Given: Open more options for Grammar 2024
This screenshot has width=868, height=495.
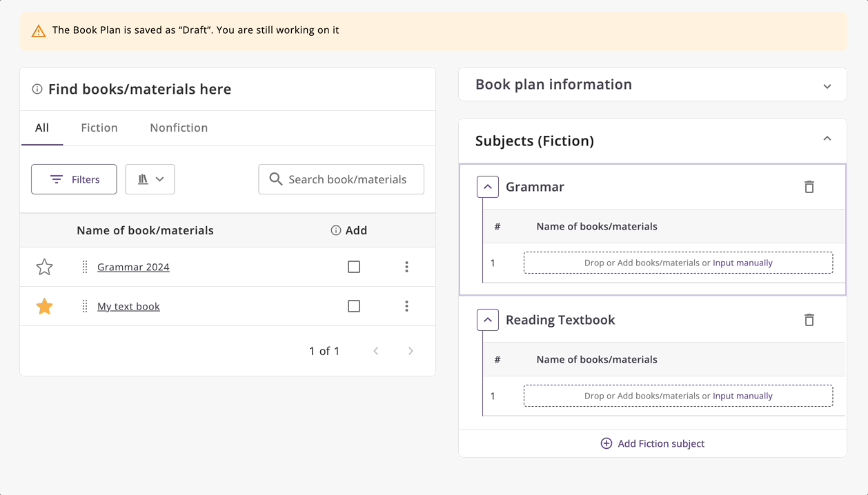Looking at the screenshot, I should [406, 267].
